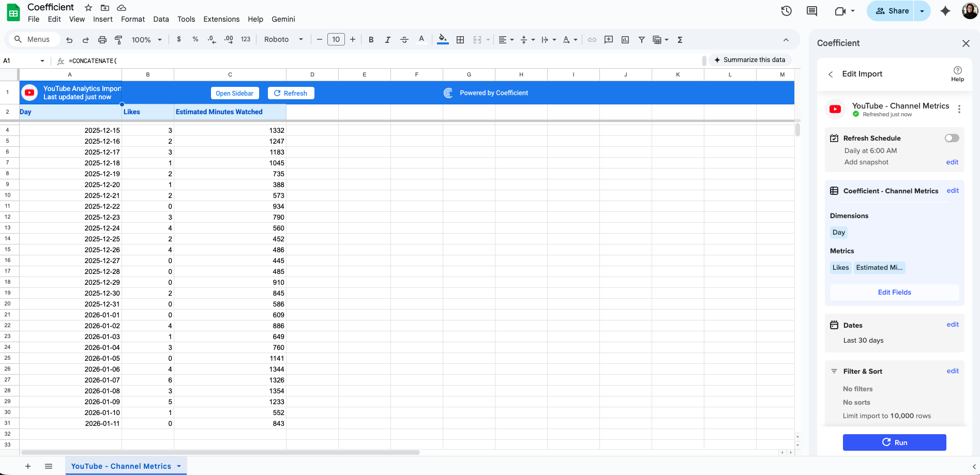980x475 pixels.
Task: Click the Gemini spark icon near Share
Action: (945, 11)
